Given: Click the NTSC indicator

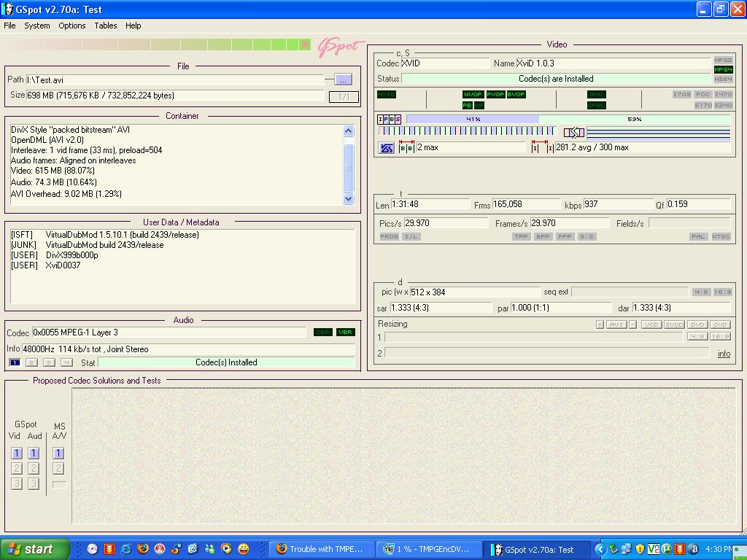Looking at the screenshot, I should (721, 237).
